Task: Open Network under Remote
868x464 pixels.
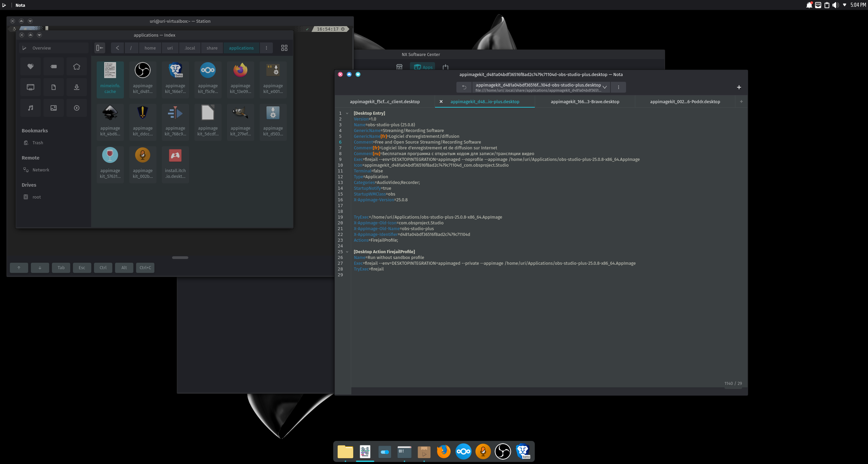Action: coord(41,170)
